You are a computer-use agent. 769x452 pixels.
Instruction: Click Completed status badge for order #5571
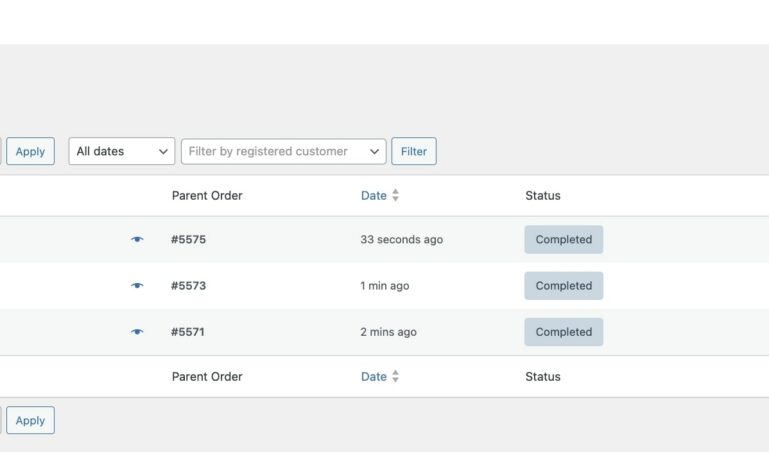point(563,332)
